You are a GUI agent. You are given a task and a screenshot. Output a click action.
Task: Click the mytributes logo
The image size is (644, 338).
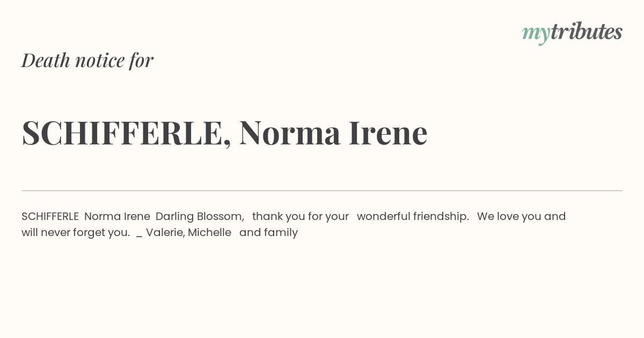point(572,32)
